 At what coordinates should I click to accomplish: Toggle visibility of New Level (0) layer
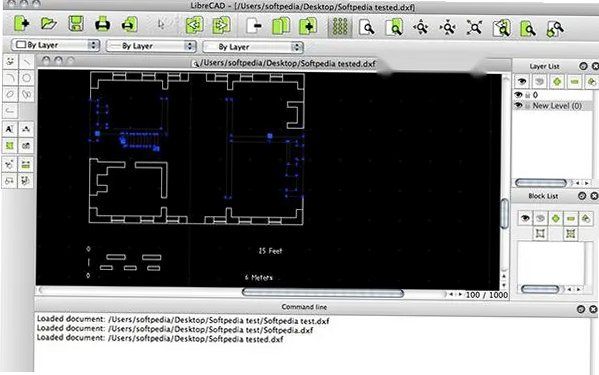click(518, 105)
